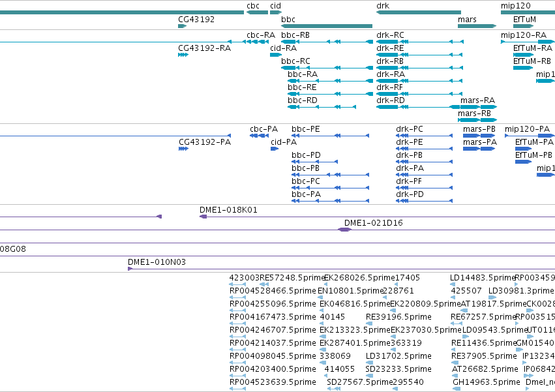
Task: Select the mip120-RA transcript label
Action: 524,35
